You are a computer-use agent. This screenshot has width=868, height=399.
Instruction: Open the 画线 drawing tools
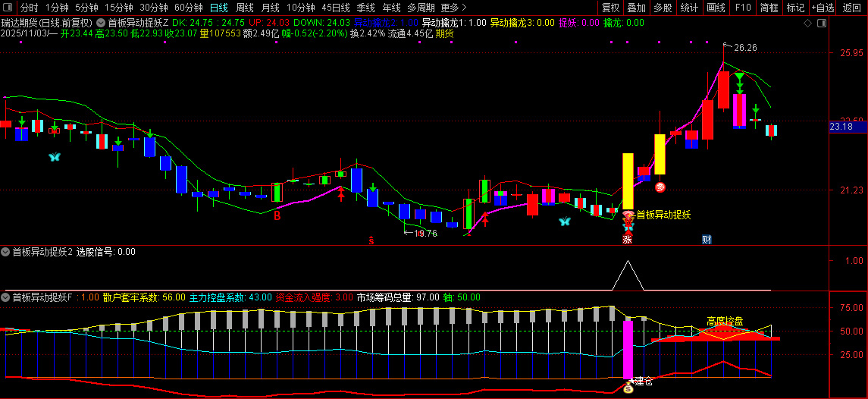point(716,8)
